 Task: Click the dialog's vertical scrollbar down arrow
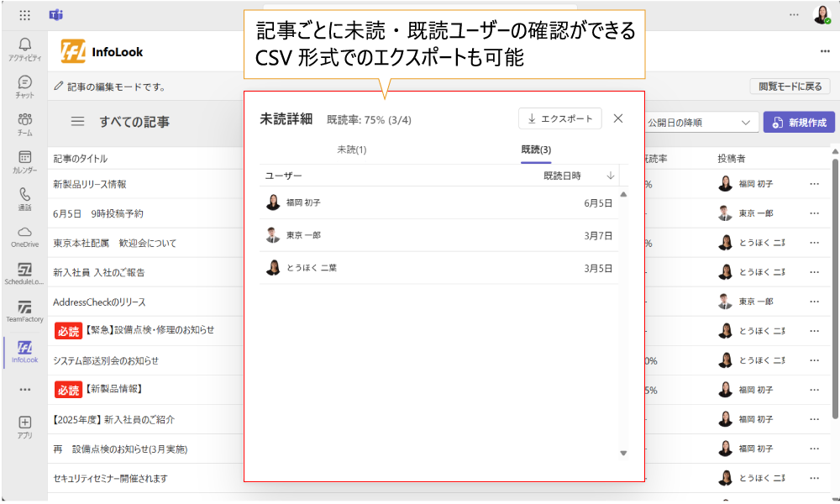click(623, 454)
